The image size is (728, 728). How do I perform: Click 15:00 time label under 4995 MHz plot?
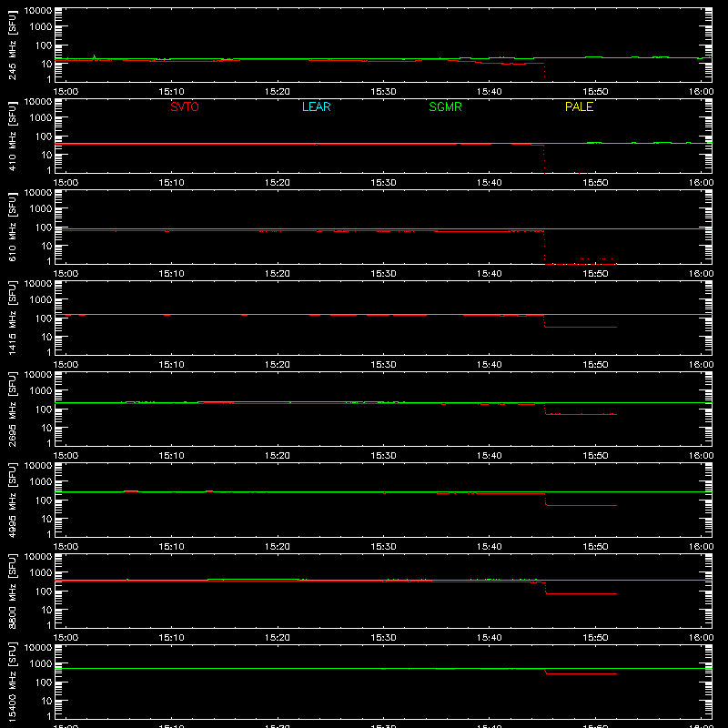66,547
